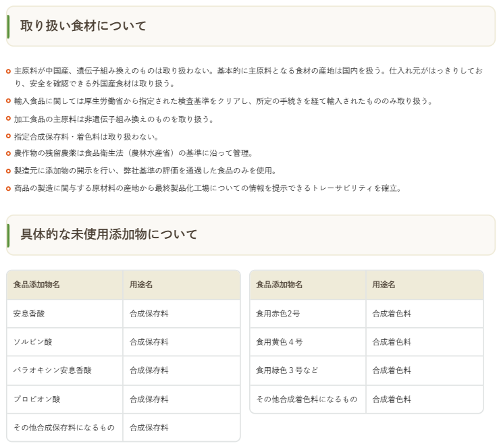
Task: Click the 食品添加物名 header in the left table
Action: pyautogui.click(x=36, y=285)
